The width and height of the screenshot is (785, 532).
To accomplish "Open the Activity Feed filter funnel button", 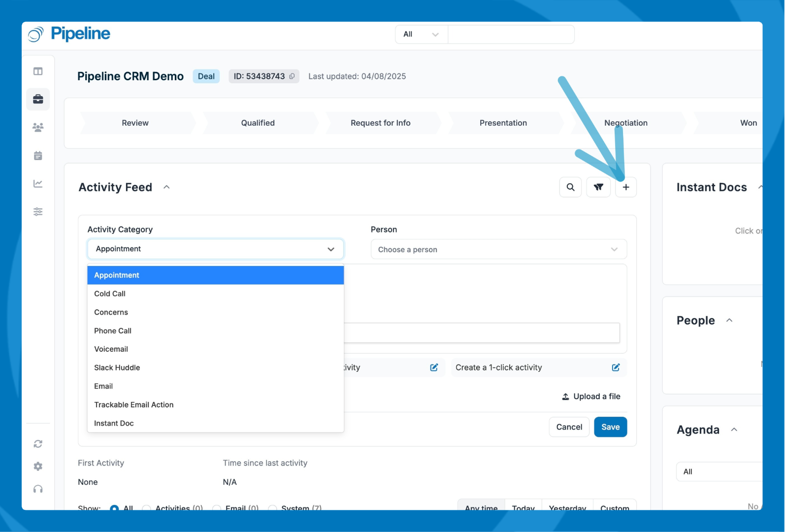I will tap(598, 187).
